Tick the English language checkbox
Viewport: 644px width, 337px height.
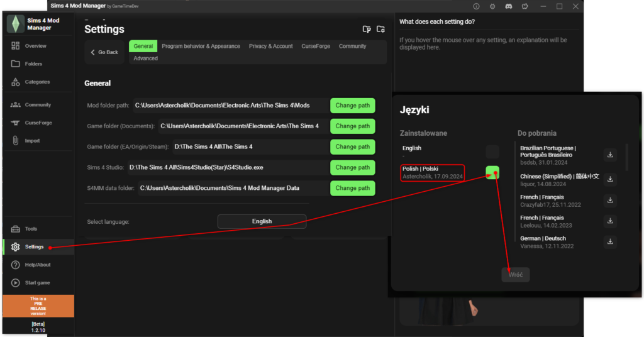492,152
